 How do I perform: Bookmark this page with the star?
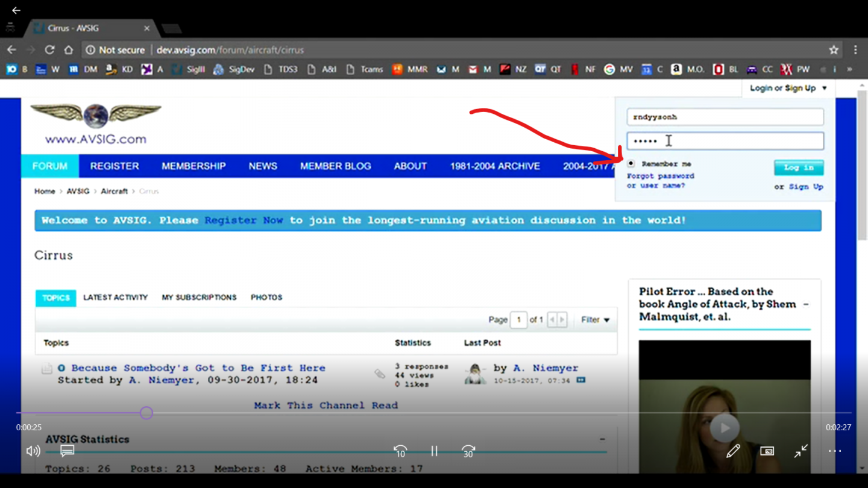pyautogui.click(x=834, y=50)
